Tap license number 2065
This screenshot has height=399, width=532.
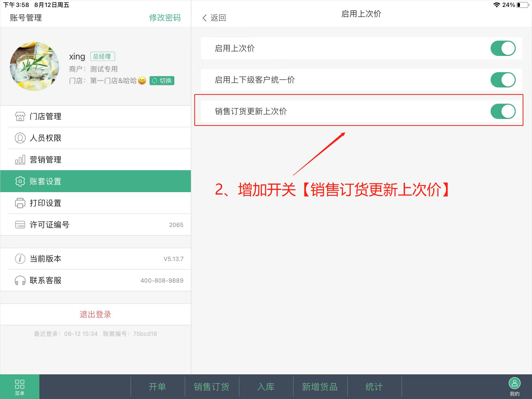(x=176, y=225)
